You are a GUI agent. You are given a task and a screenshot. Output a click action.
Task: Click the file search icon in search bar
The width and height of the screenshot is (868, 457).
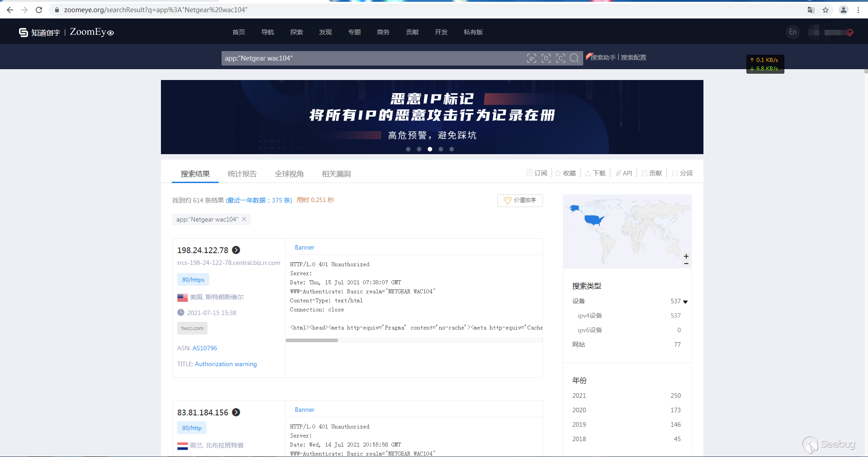546,58
